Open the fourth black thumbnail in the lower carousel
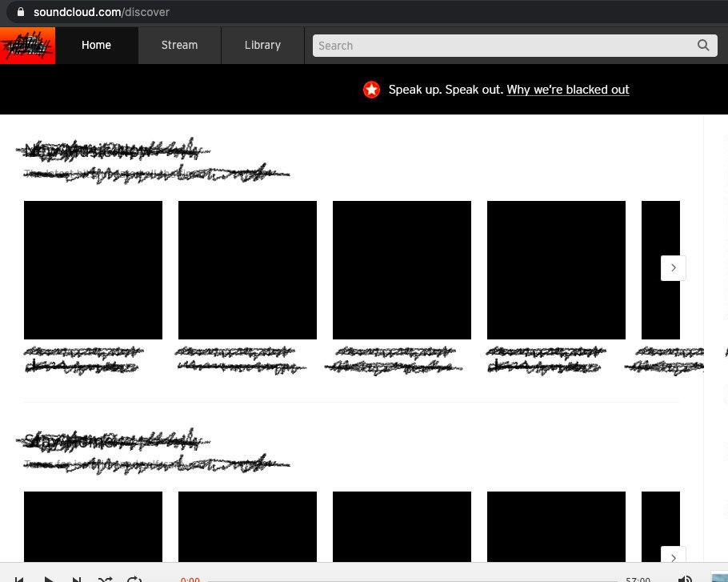The image size is (728, 582). (556, 527)
